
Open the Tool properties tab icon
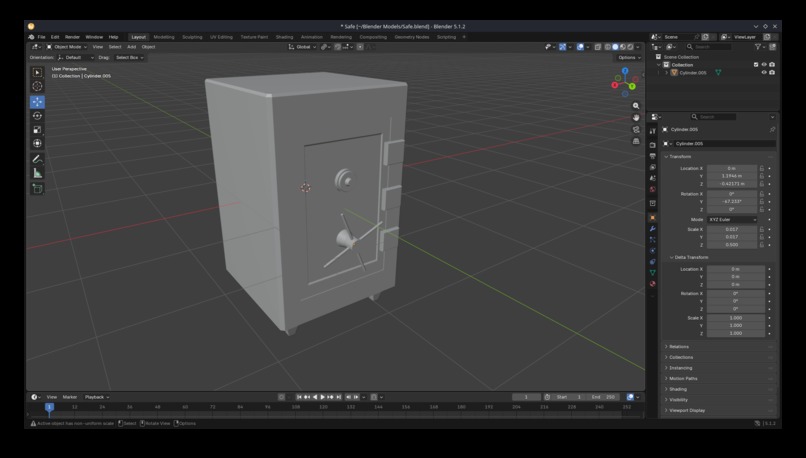(x=652, y=131)
